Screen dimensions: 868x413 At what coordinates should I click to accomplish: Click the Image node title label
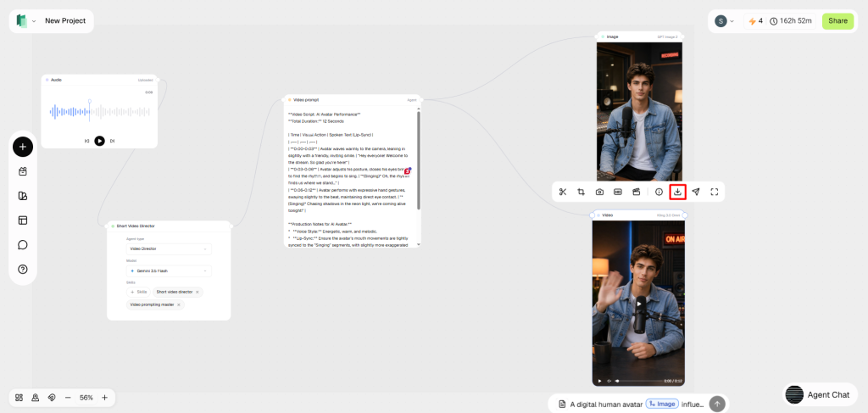(612, 36)
